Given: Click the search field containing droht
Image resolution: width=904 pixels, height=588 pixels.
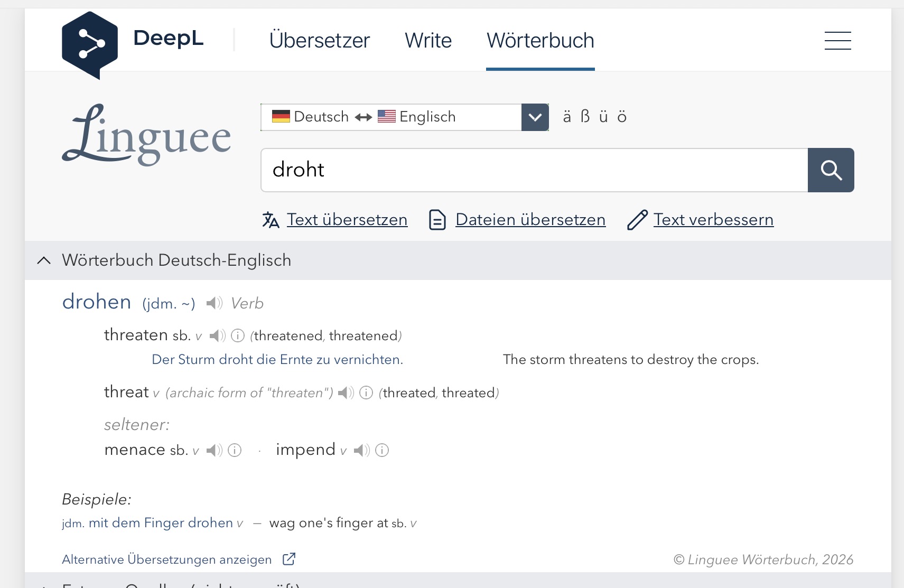Looking at the screenshot, I should [534, 170].
